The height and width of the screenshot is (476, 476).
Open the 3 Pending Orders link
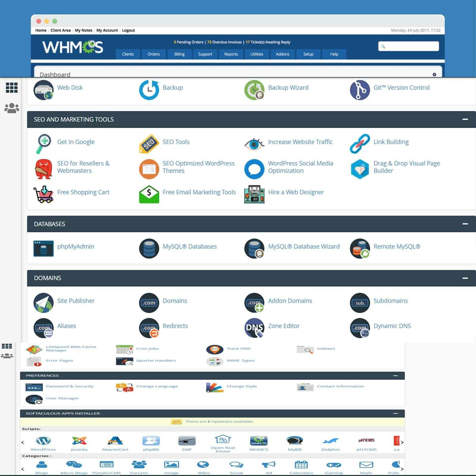click(x=189, y=42)
